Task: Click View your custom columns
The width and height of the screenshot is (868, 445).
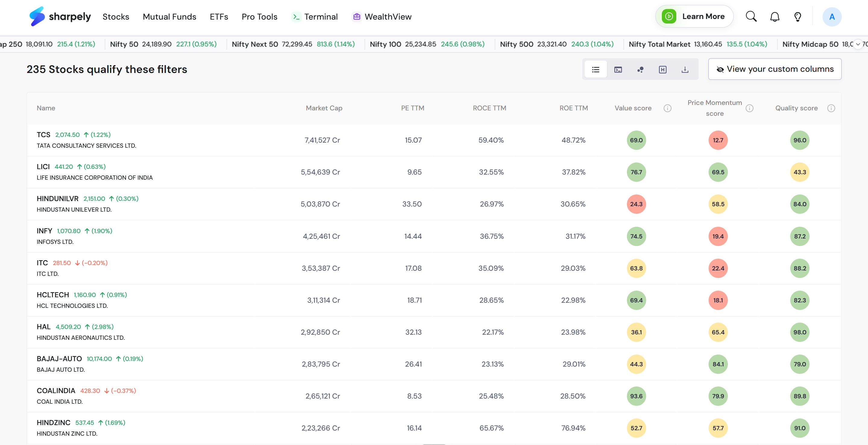Action: coord(775,69)
